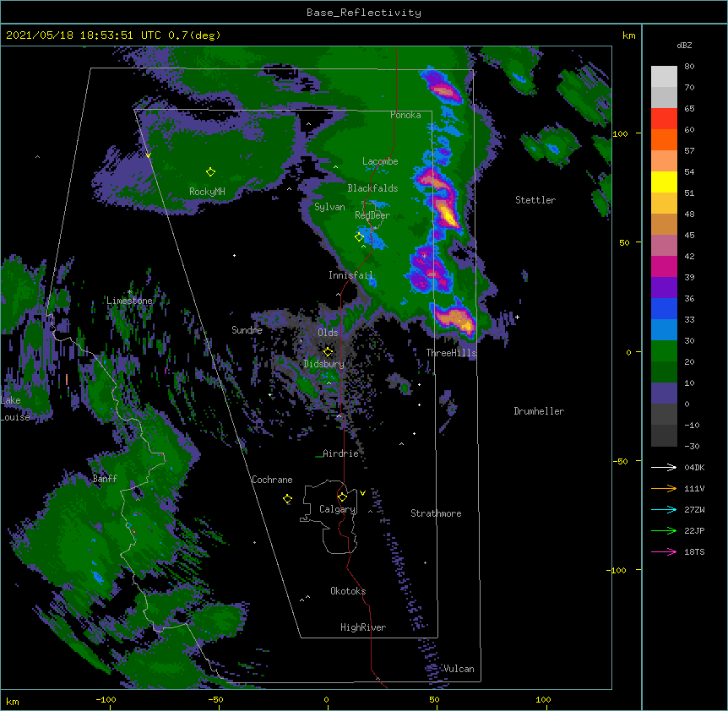Viewport: 728px width, 711px height.
Task: Click the Drumheller city label
Action: click(x=539, y=411)
